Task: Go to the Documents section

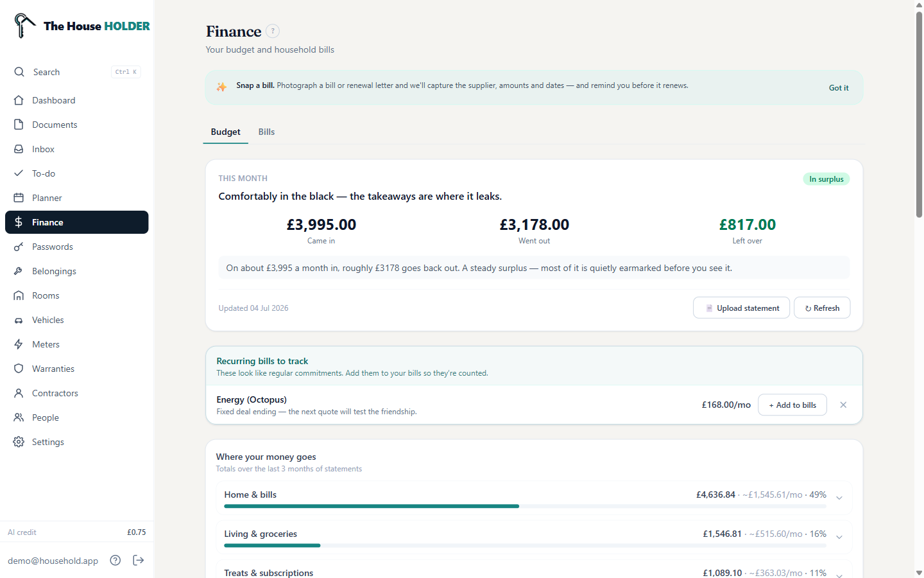Action: (x=77, y=125)
